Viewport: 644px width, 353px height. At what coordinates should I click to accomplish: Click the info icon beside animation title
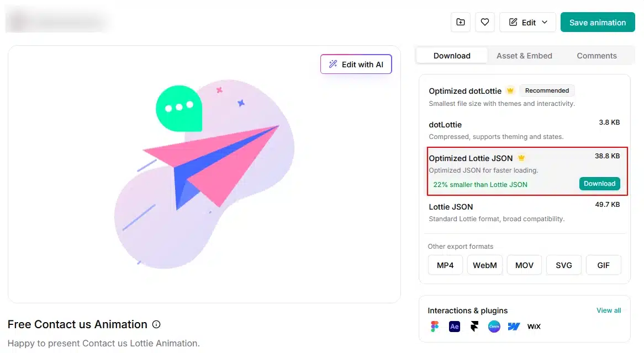(x=156, y=324)
